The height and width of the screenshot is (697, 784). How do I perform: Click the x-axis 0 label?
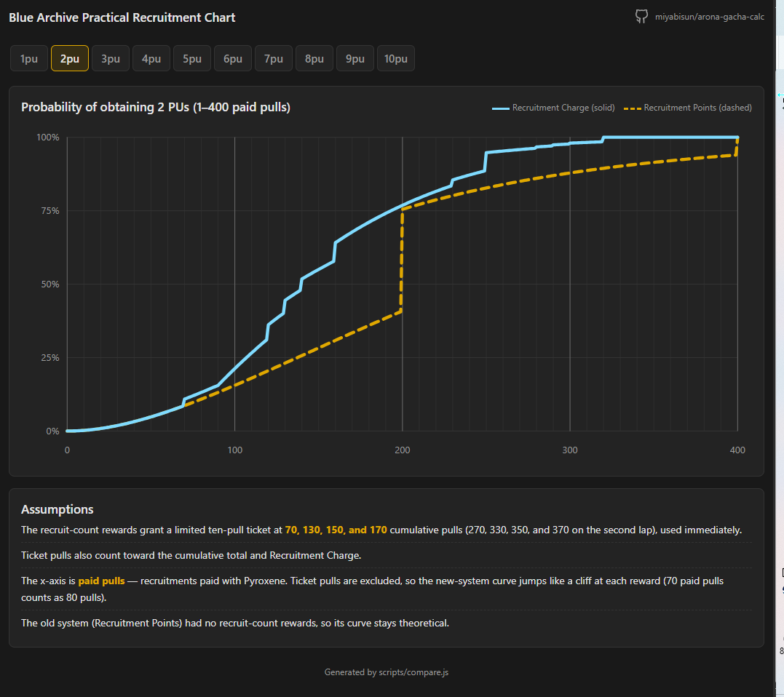tap(68, 450)
